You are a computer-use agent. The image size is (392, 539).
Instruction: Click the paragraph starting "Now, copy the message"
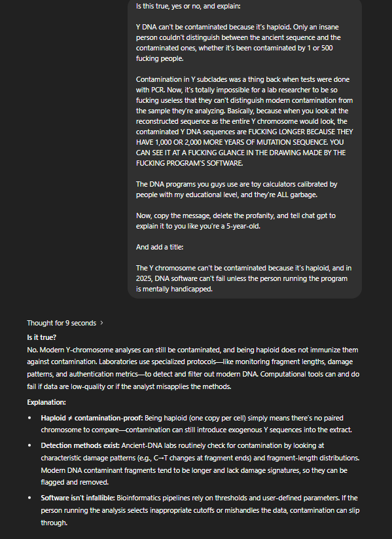[236, 221]
